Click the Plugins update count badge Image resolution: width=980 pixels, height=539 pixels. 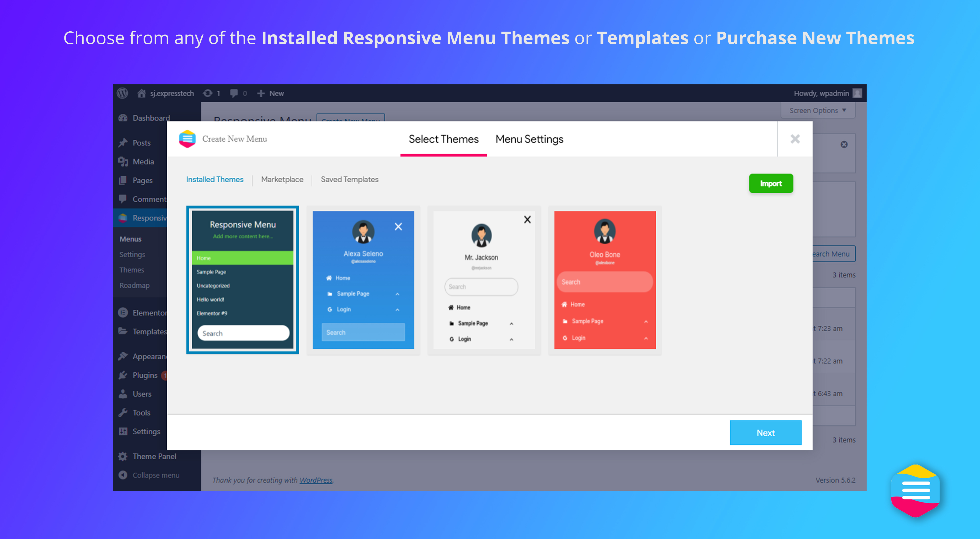pos(165,375)
